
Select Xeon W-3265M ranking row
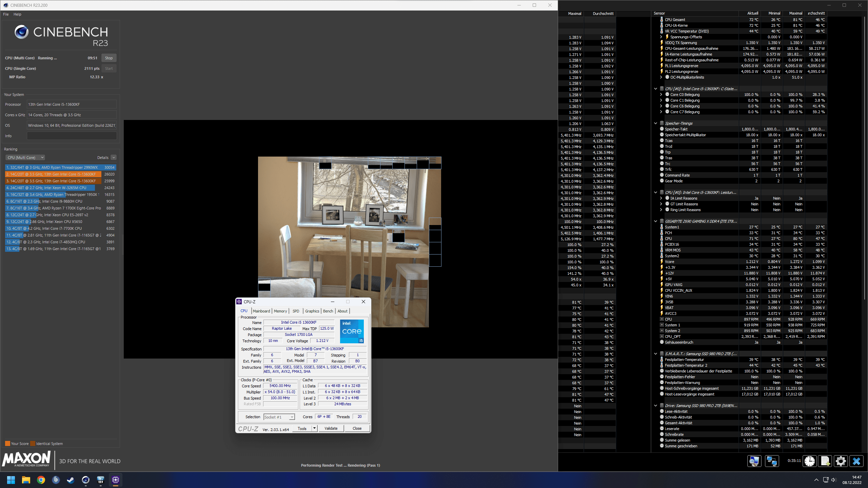point(60,188)
